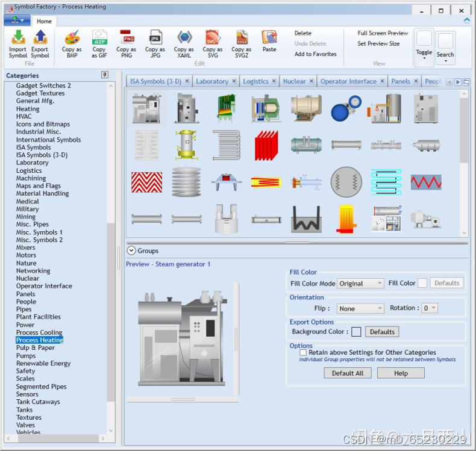Select the gray circle with zigzags symbol
The width and height of the screenshot is (476, 451).
click(346, 182)
